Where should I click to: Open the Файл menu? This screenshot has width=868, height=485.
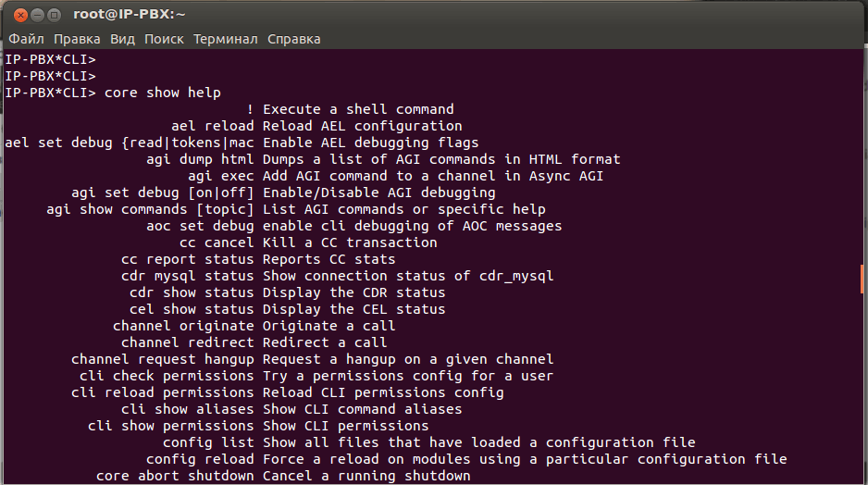(27, 39)
